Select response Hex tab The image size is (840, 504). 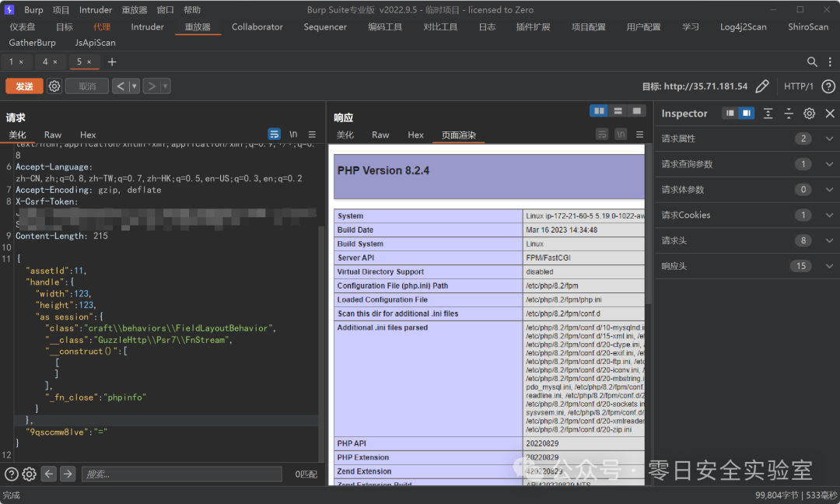coord(415,135)
